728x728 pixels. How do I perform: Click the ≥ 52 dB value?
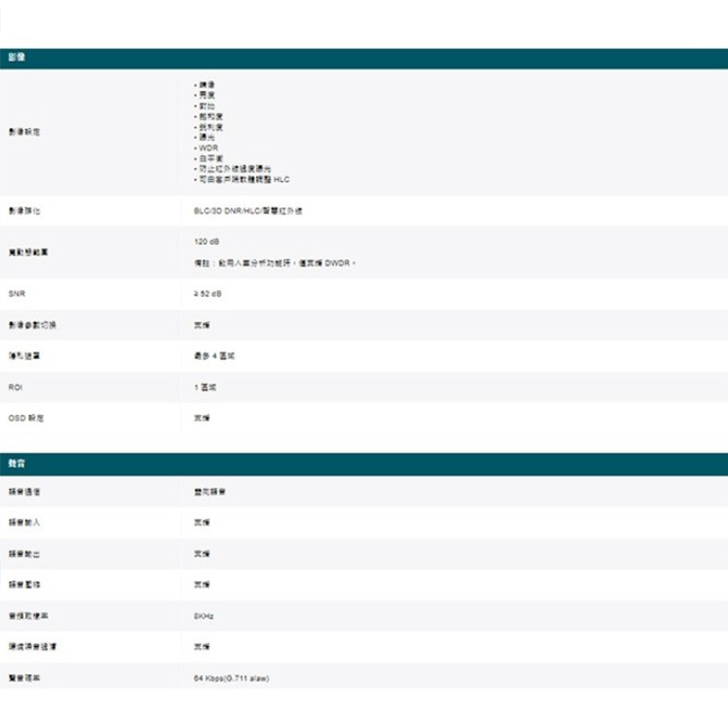(x=208, y=294)
